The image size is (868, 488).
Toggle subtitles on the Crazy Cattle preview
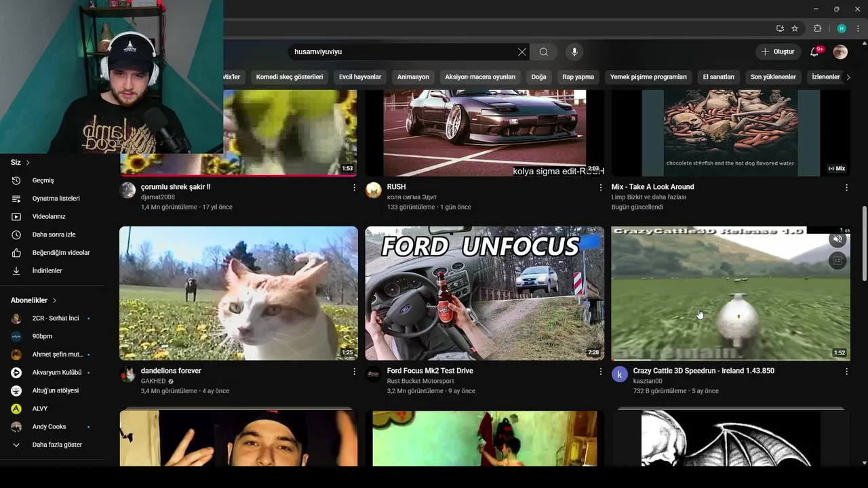tap(837, 261)
